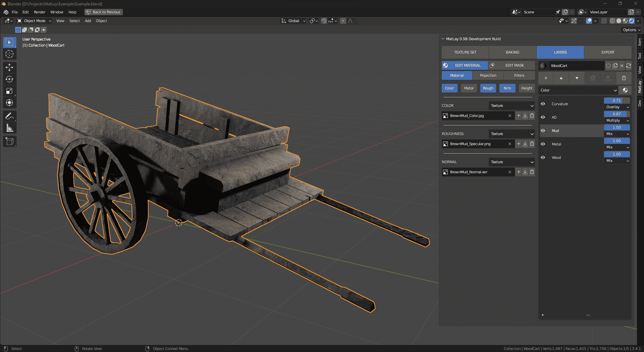644x352 pixels.
Task: Add a new layer with the plus icon
Action: click(546, 78)
